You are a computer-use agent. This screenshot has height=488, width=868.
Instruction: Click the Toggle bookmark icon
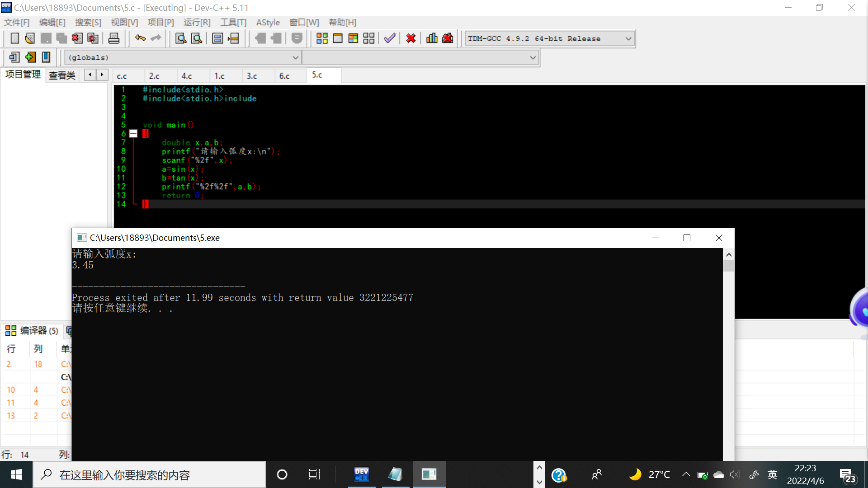click(297, 38)
